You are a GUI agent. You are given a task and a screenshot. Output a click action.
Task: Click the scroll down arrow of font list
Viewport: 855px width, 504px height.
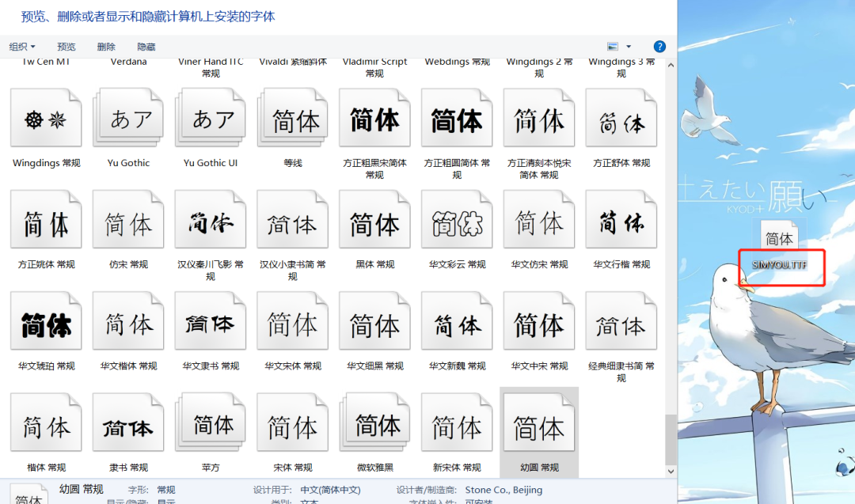671,472
